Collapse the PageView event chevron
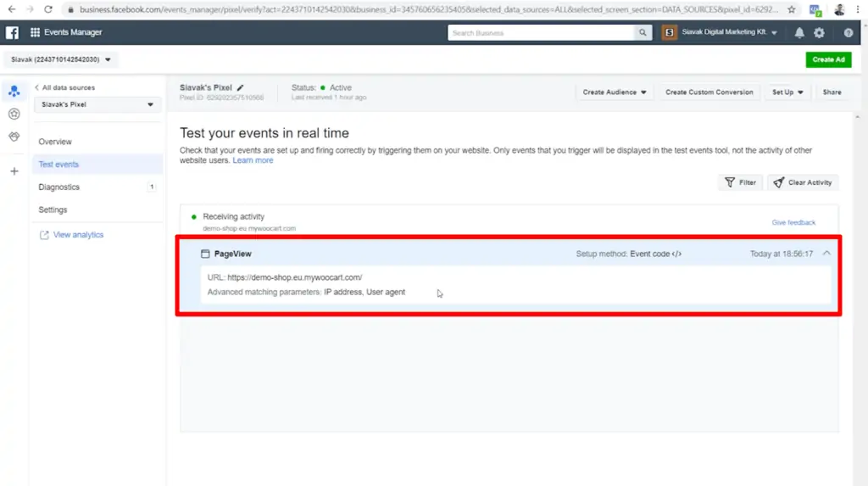This screenshot has height=486, width=868. pos(826,254)
